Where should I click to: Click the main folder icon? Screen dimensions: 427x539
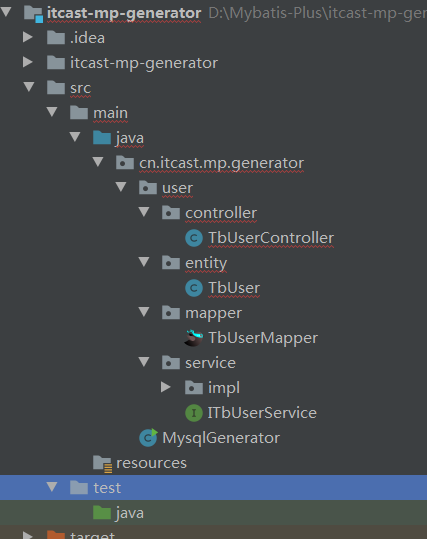coord(79,112)
